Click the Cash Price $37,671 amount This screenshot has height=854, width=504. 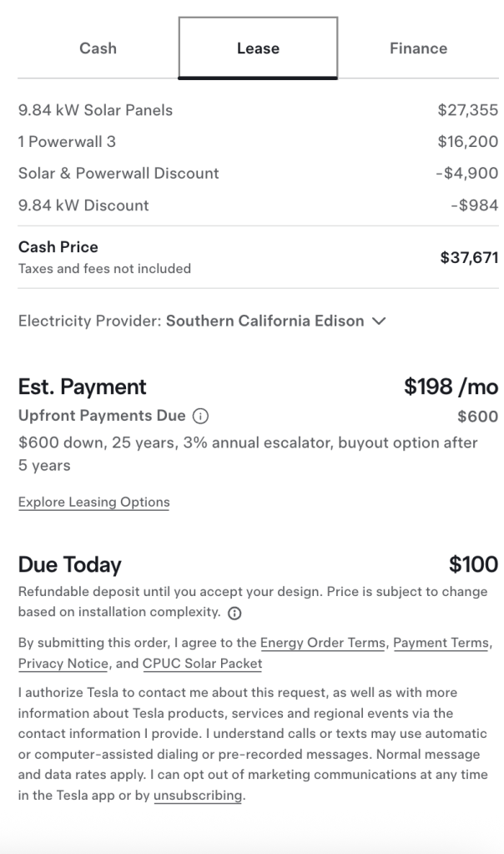469,257
